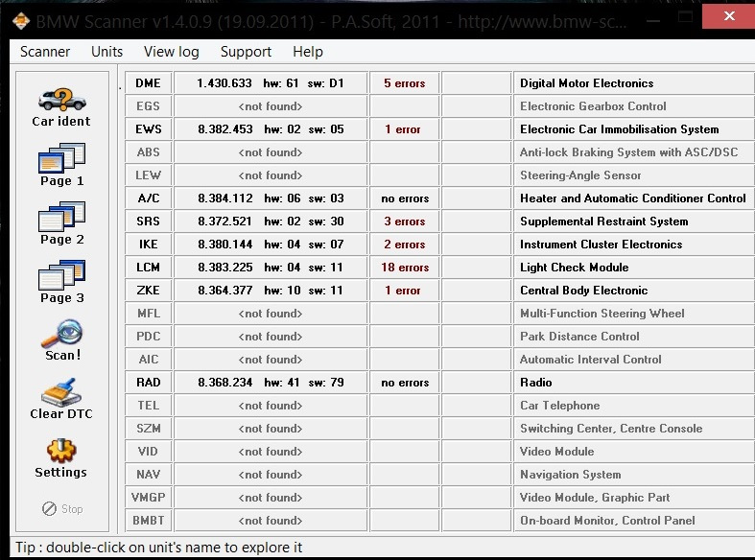Open the Units menu

106,52
